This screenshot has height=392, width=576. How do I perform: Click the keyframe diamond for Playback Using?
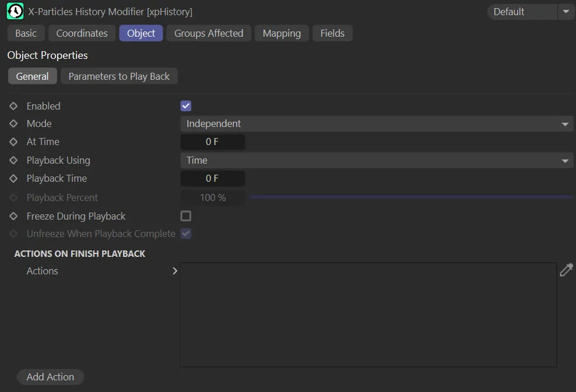point(13,160)
